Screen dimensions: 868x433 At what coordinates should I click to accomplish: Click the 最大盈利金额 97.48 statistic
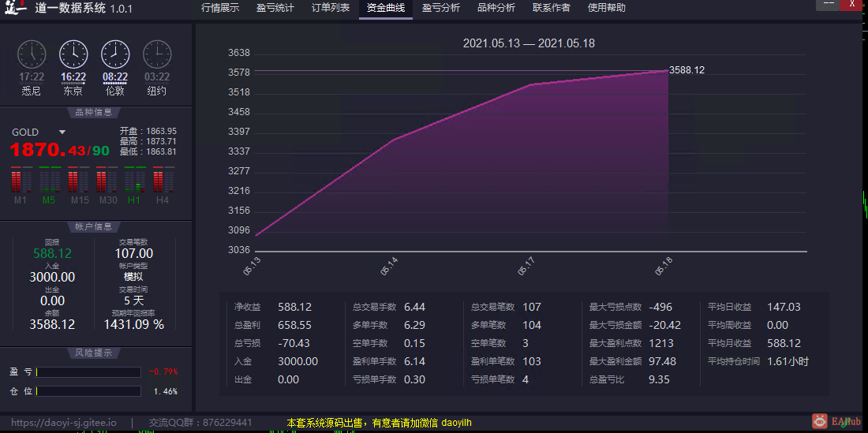[x=633, y=362]
